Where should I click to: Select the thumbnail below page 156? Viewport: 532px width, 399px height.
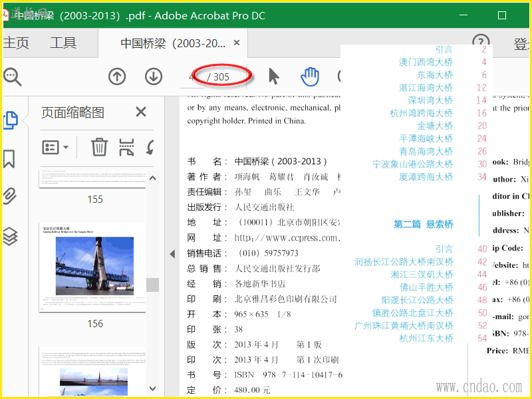point(92,371)
